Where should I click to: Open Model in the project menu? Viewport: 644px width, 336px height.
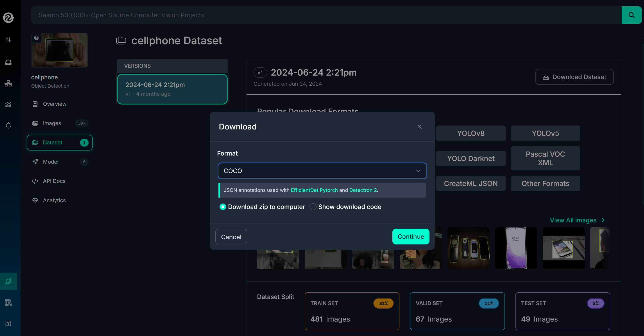click(x=59, y=162)
